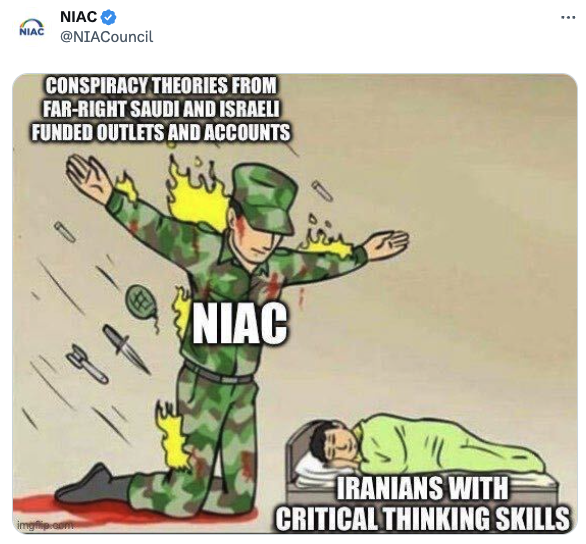Viewport: 586px width, 544px height.
Task: Click the flying knife in the meme
Action: 126,348
